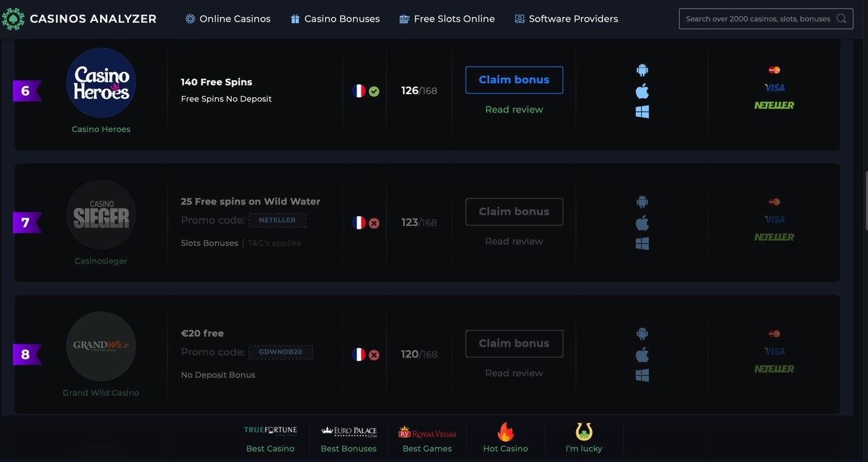Click the €20 free bonus title
Image resolution: width=868 pixels, height=462 pixels.
[202, 333]
